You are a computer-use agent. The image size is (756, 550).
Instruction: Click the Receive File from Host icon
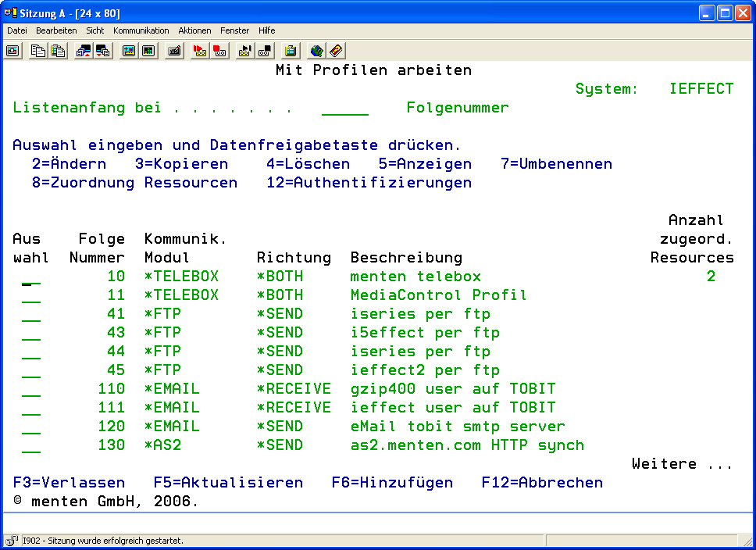point(102,51)
